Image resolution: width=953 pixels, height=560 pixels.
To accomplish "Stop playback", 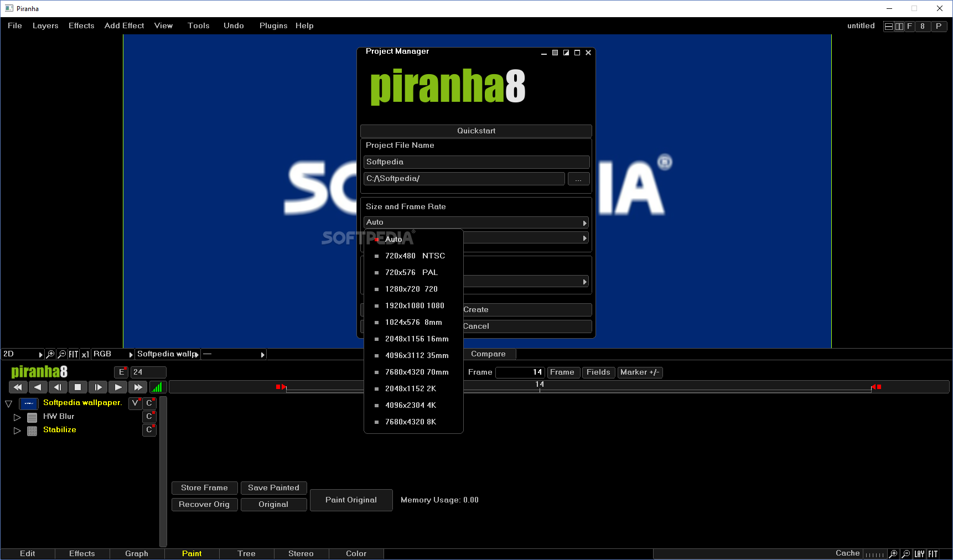I will [x=78, y=387].
